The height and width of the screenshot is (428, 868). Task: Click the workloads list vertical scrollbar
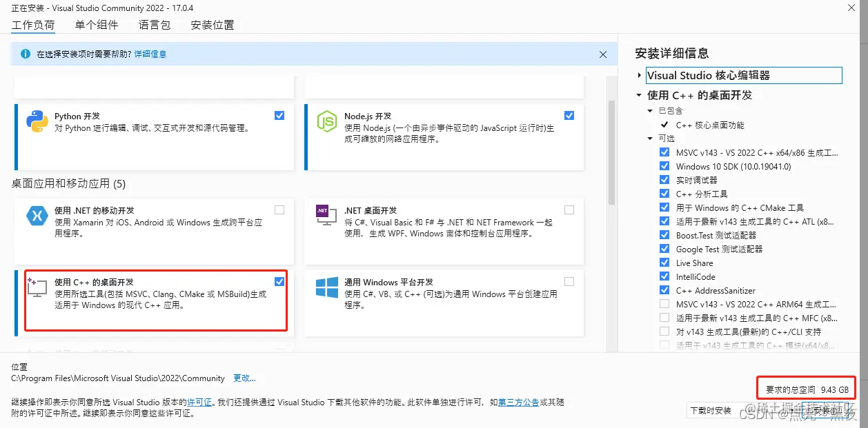pos(611,153)
